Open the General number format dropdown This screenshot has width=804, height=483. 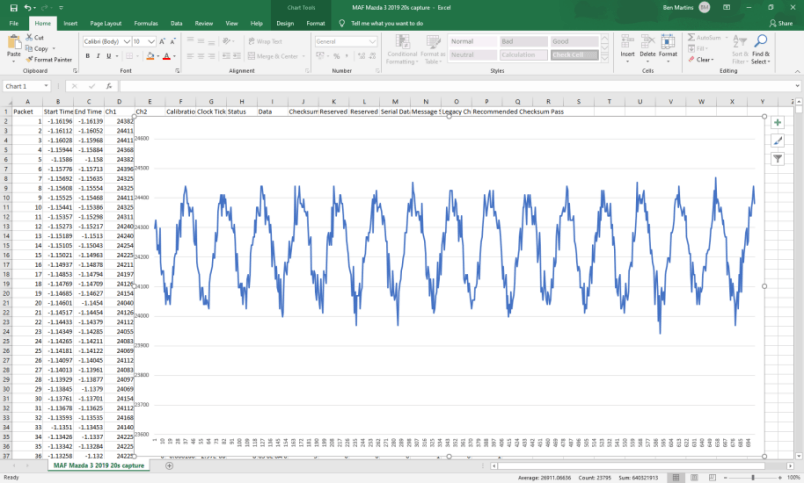click(x=372, y=42)
